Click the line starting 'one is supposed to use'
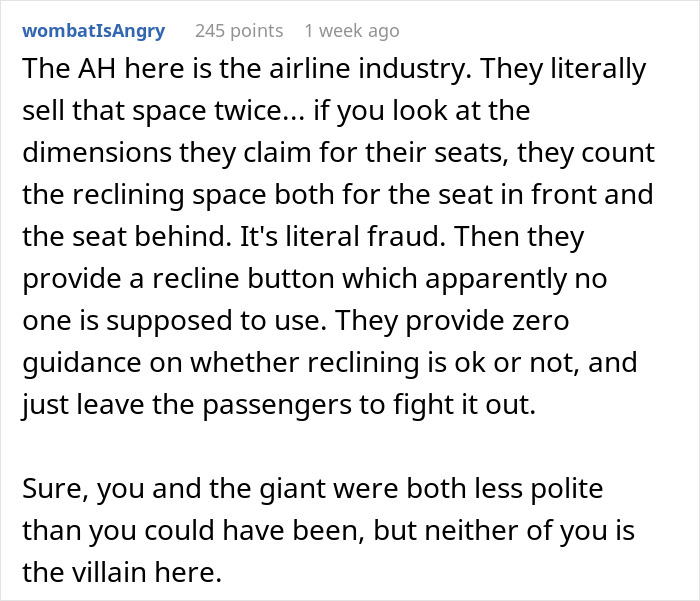Image resolution: width=700 pixels, height=601 pixels. [302, 318]
